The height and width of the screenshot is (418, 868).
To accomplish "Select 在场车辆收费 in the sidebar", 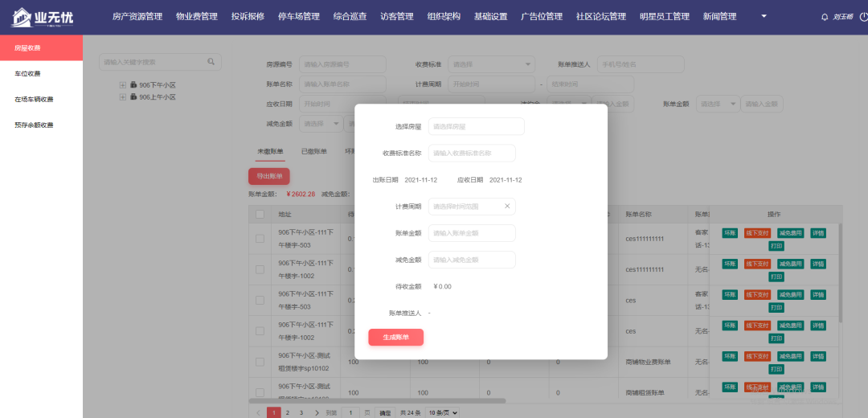I will 42,100.
